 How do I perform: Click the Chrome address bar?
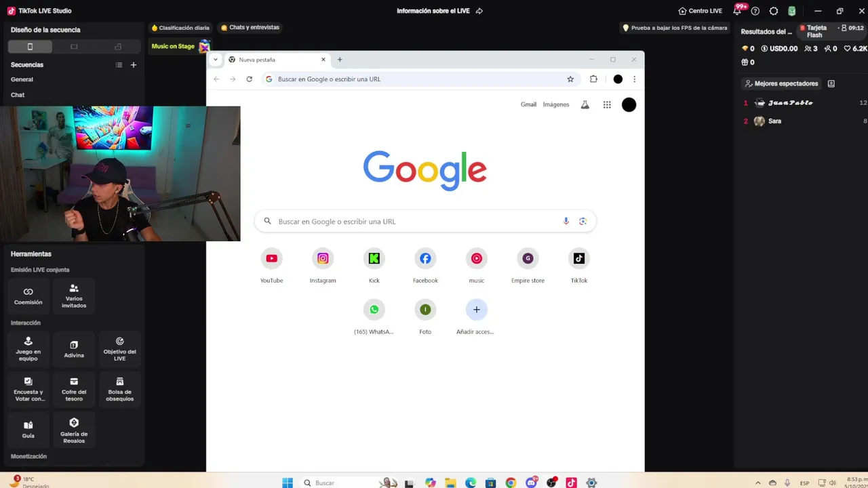pos(420,79)
